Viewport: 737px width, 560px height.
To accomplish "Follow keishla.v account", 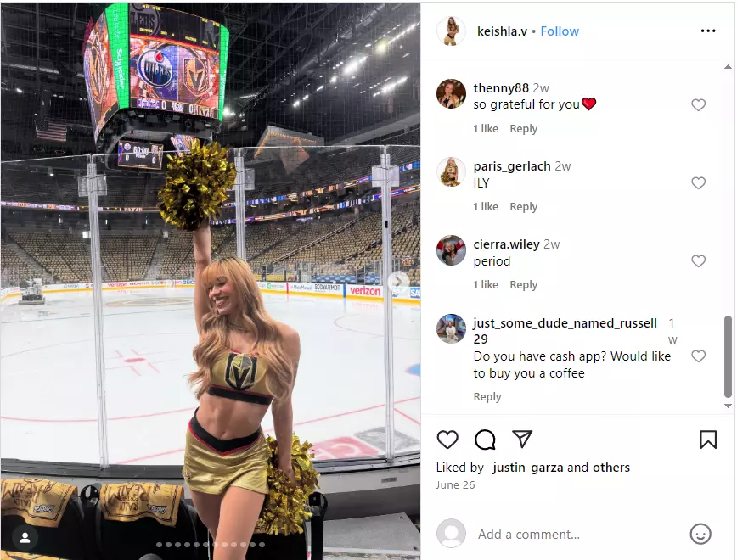I will click(x=560, y=31).
